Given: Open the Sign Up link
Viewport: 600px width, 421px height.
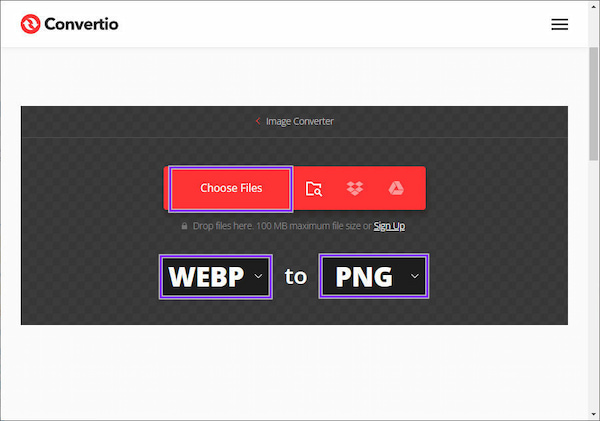Looking at the screenshot, I should coord(389,226).
